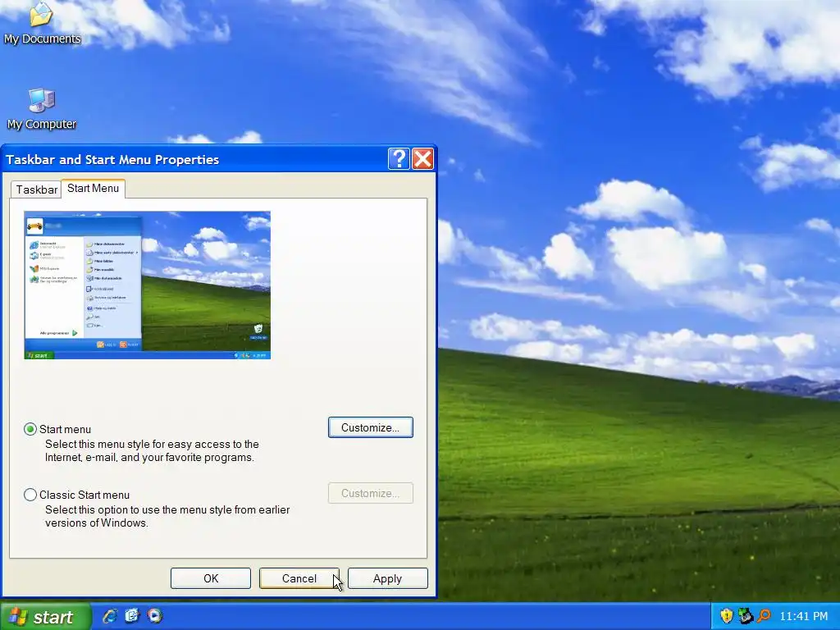Click the OK button
Image resolution: width=840 pixels, height=630 pixels.
[x=211, y=578]
